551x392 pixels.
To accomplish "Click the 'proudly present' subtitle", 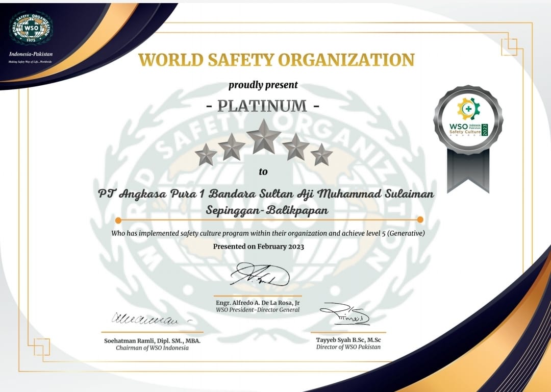I will pos(263,85).
